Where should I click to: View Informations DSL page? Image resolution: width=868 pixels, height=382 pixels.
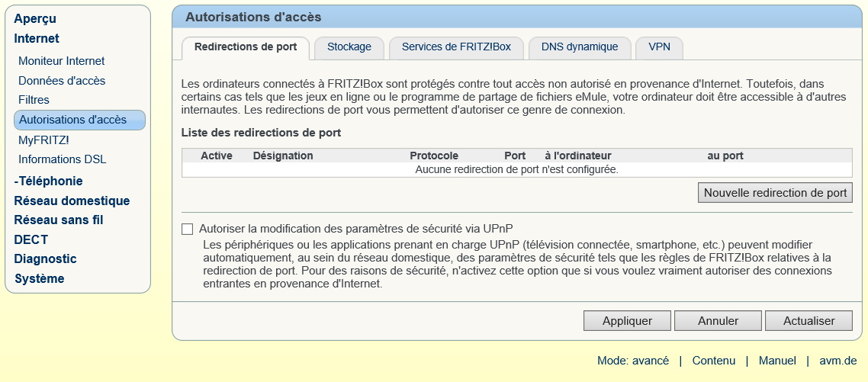tap(63, 159)
